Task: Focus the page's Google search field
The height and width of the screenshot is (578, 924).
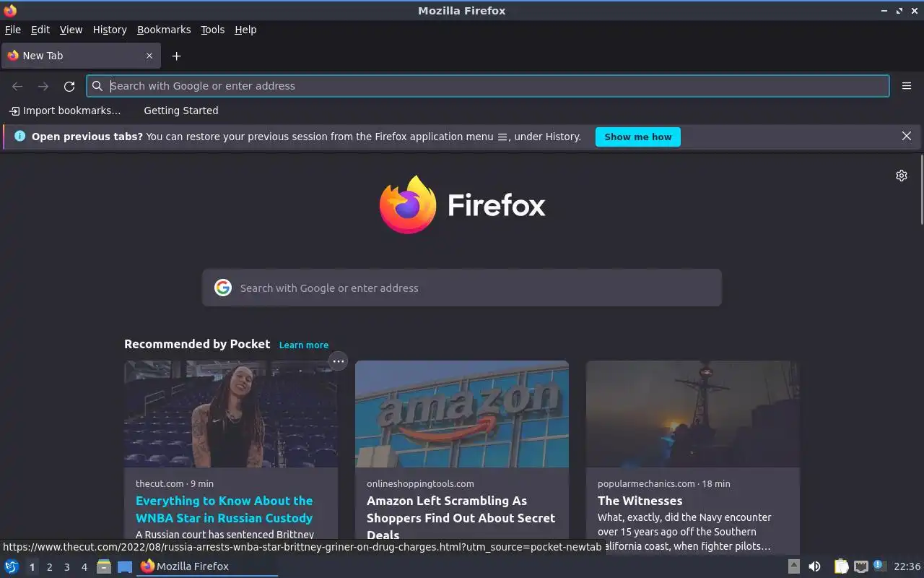Action: (x=462, y=288)
